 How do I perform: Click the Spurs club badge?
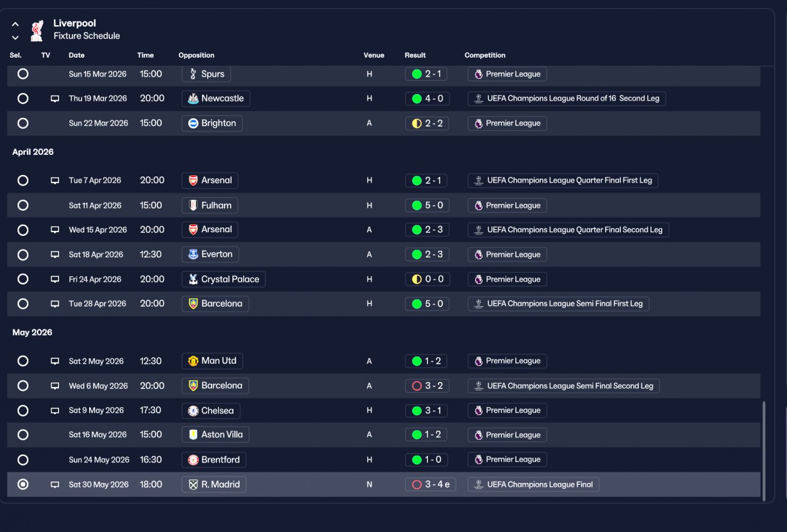(x=193, y=74)
